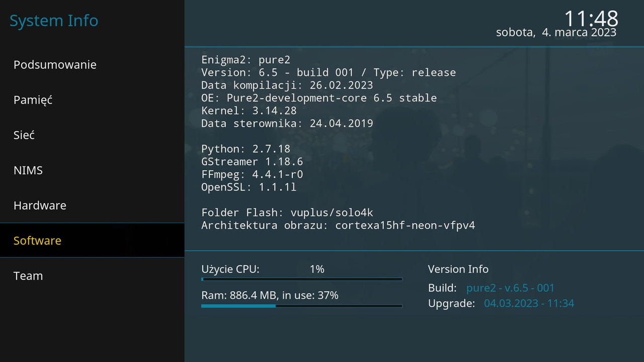Select the Enigma2: pure2 line

(x=246, y=59)
